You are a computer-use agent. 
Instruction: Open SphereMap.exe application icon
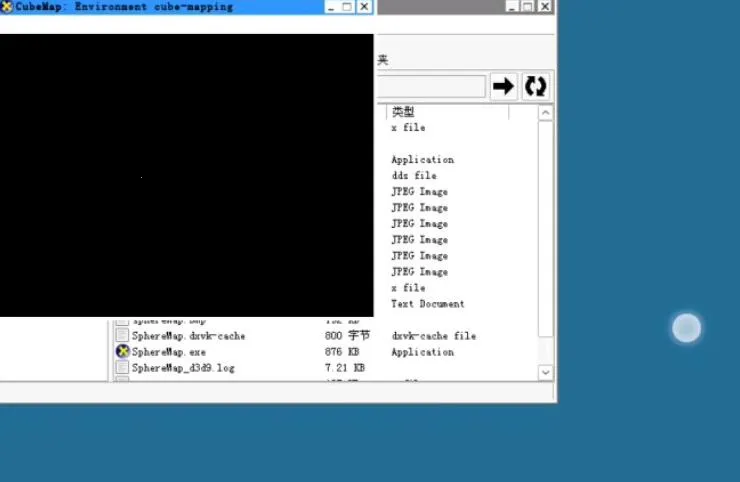tap(122, 352)
